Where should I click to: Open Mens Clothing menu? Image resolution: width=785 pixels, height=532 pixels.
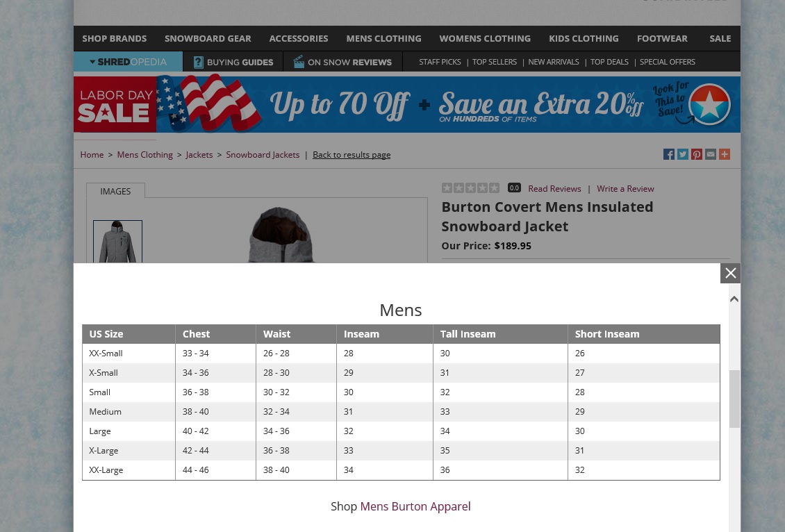pos(383,38)
